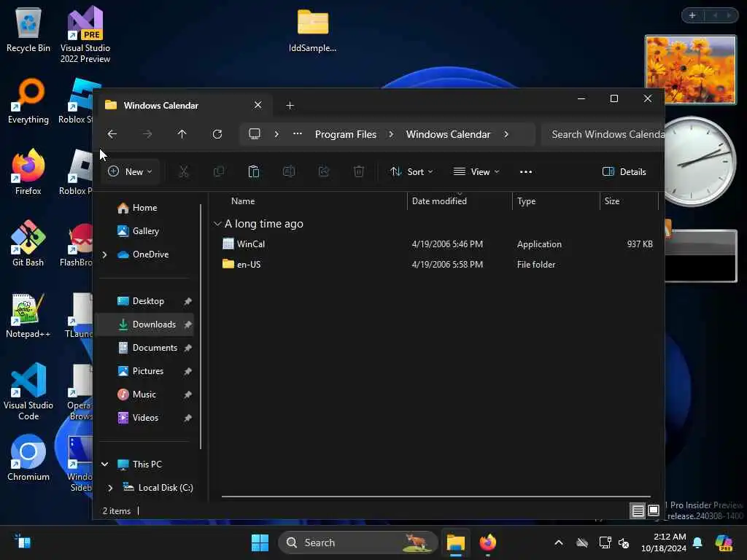Open the Recycle Bin desktop icon
Image resolution: width=747 pixels, height=560 pixels.
coord(28,30)
